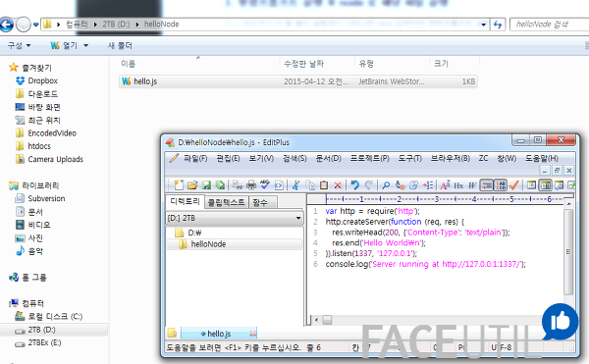Copy selection using the copy icon
The width and height of the screenshot is (589, 364).
310,185
